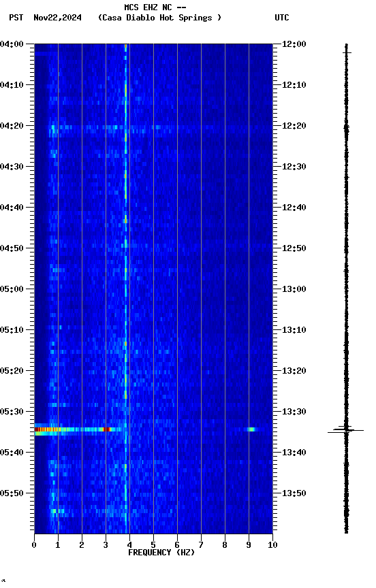
Task: Click the '04:00' PST time label
Action: click(12, 44)
